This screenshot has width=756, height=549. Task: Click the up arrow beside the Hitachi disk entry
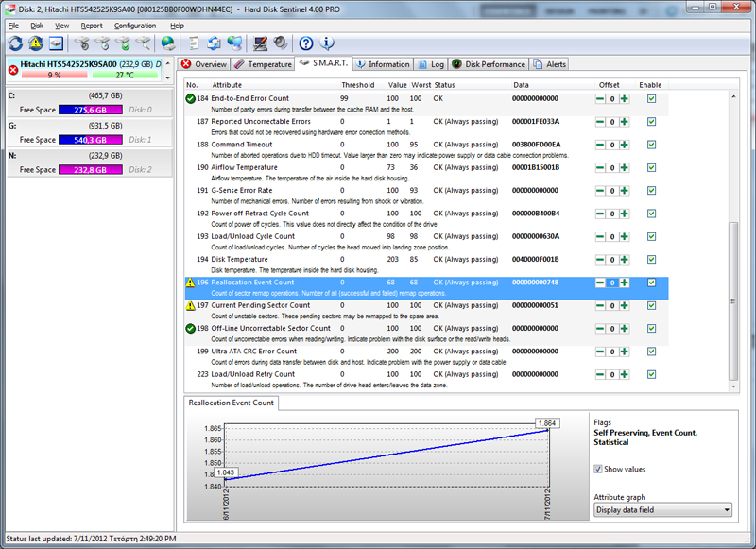pos(168,63)
